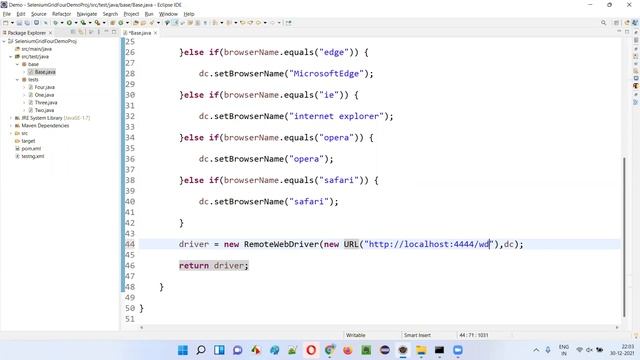The height and width of the screenshot is (360, 640).
Task: Open the Help menu
Action: 189,14
